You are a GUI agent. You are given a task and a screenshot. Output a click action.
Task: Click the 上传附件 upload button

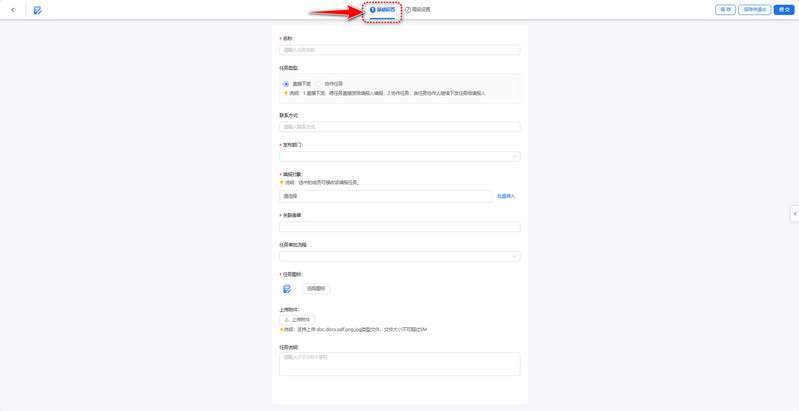point(296,320)
